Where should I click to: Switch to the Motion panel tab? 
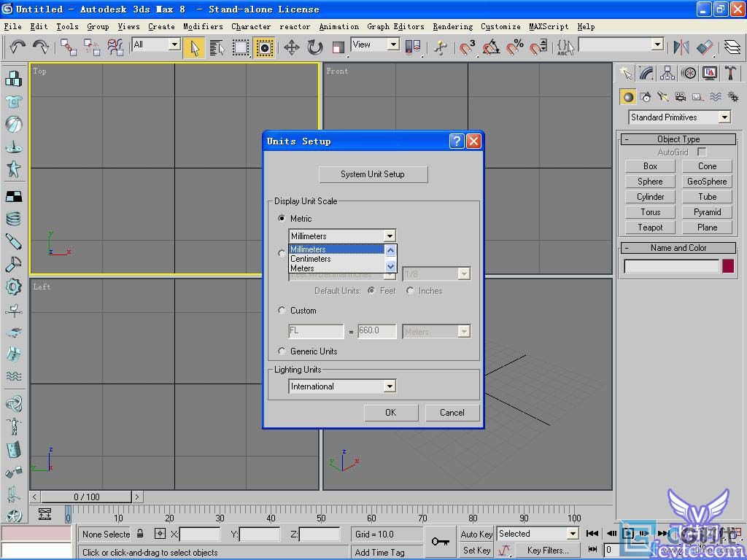click(x=689, y=73)
